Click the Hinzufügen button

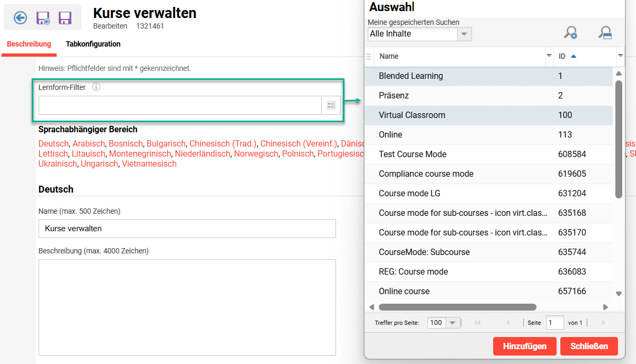(524, 346)
